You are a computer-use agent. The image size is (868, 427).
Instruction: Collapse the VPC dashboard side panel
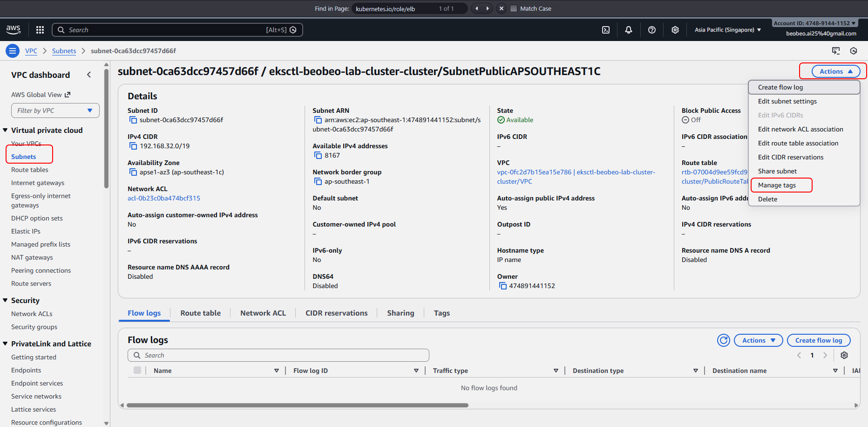click(x=89, y=75)
